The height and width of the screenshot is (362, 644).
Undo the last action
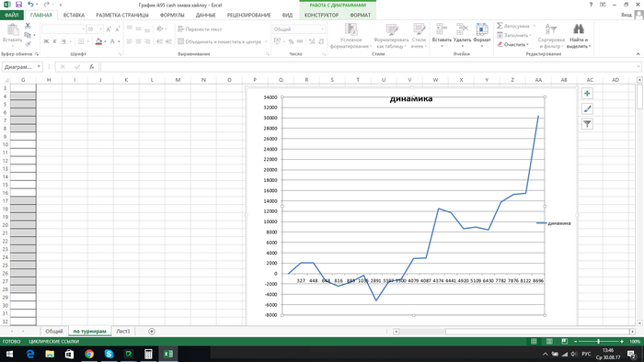[x=30, y=5]
